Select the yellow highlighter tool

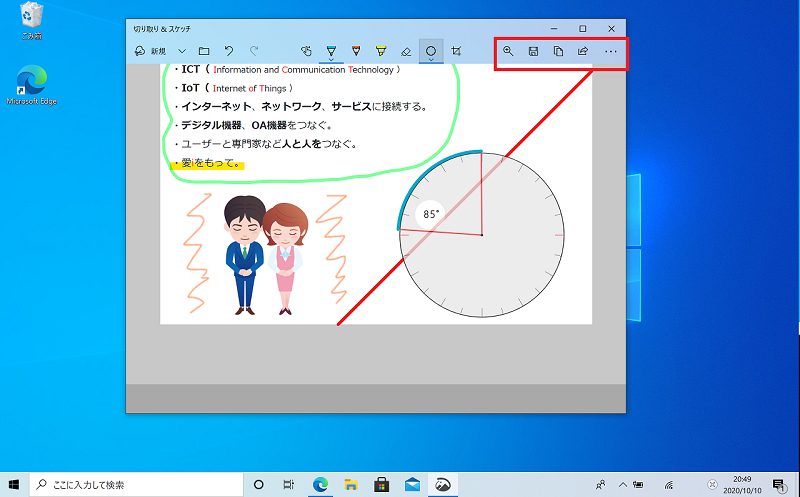coord(381,51)
